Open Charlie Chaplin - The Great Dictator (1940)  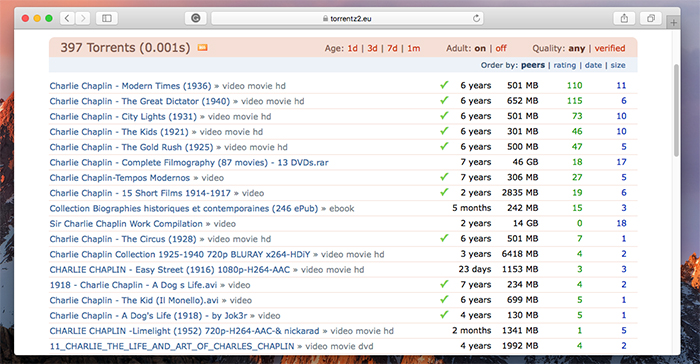[139, 101]
